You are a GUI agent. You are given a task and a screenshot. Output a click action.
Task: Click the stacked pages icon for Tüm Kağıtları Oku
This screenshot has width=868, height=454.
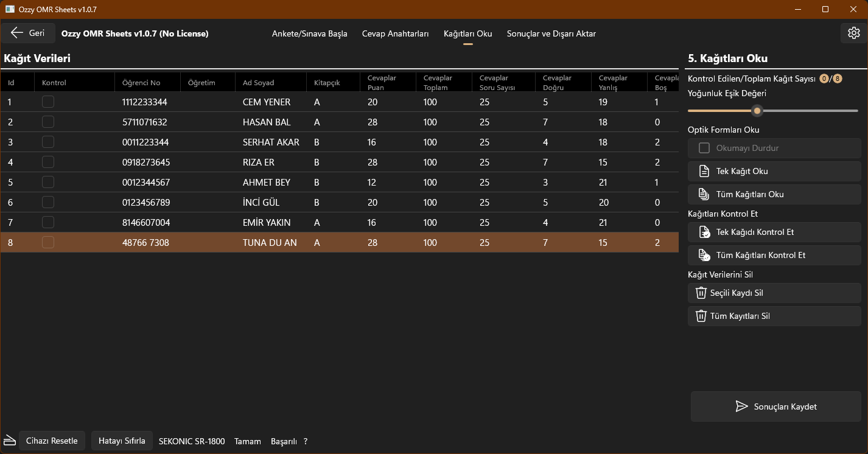pos(704,194)
